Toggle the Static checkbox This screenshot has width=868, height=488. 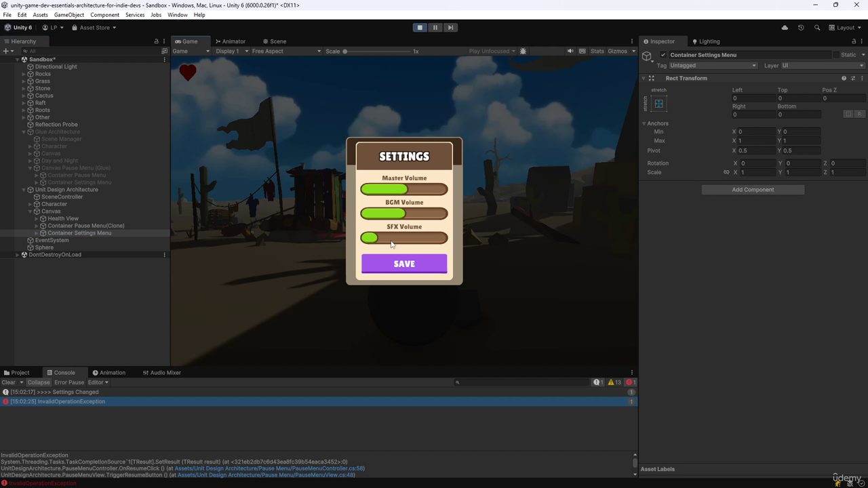tap(836, 55)
